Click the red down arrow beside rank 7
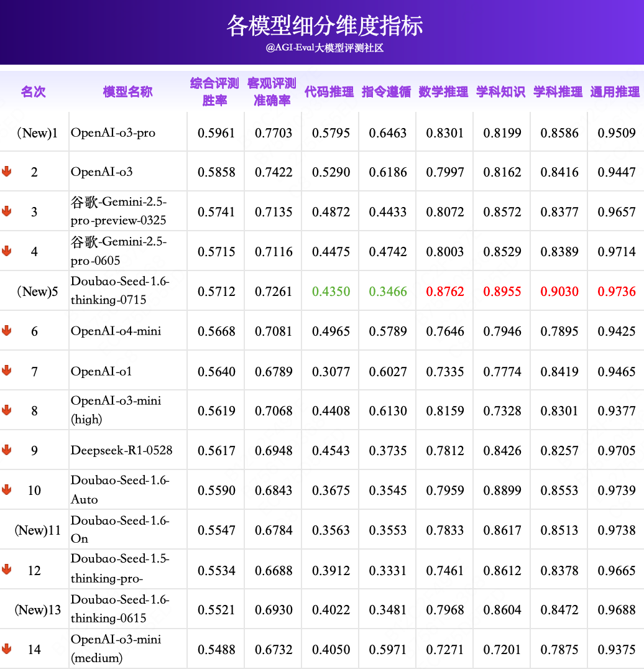This screenshot has height=669, width=644. click(x=6, y=371)
